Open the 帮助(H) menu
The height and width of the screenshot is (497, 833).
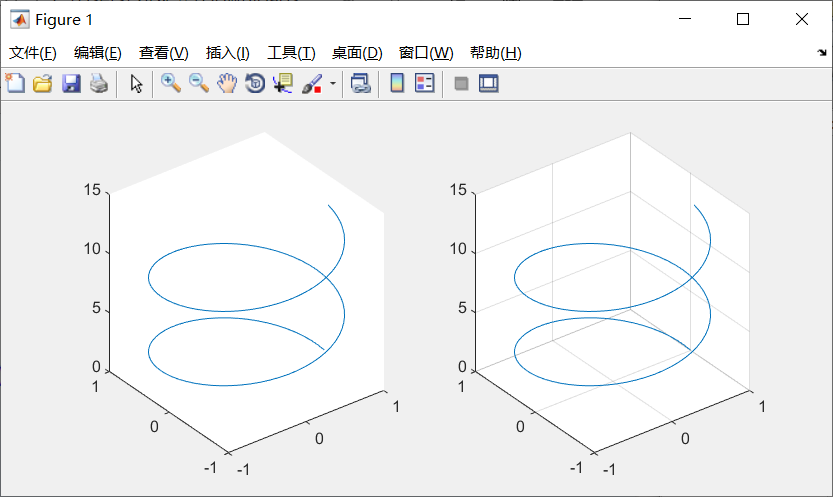[x=496, y=53]
